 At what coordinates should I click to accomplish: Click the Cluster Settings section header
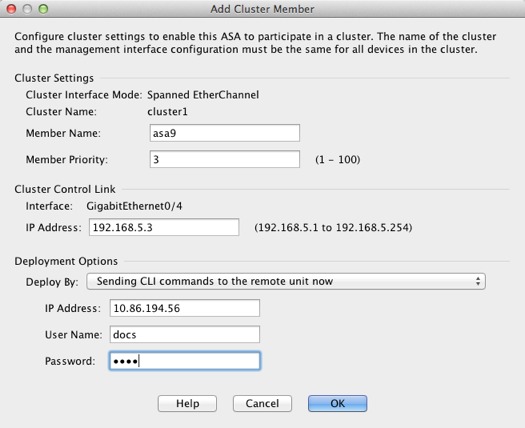coord(54,78)
